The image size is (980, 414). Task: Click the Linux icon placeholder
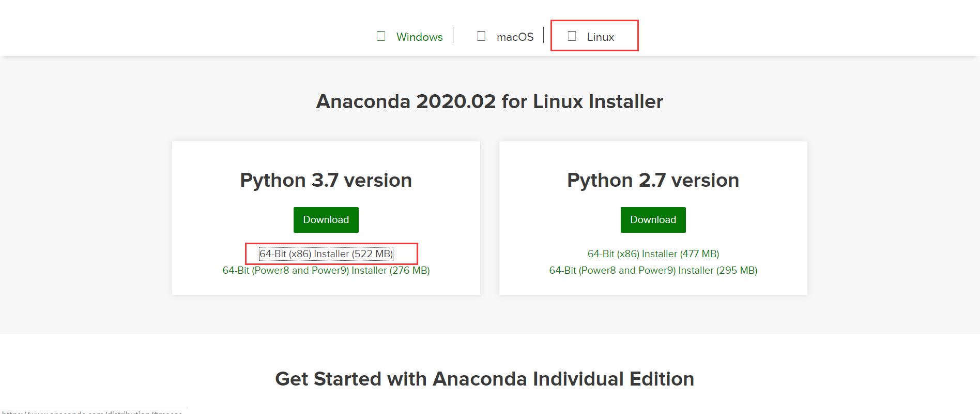click(572, 36)
